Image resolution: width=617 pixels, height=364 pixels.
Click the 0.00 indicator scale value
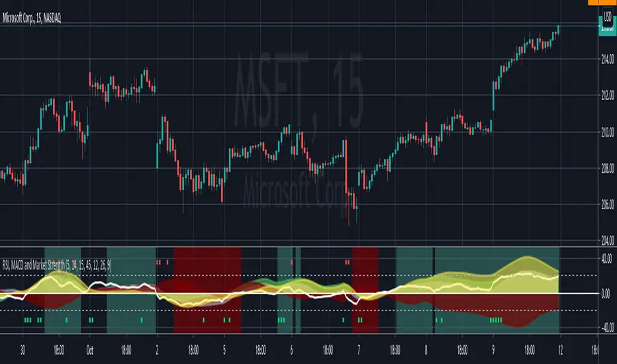pyautogui.click(x=606, y=294)
